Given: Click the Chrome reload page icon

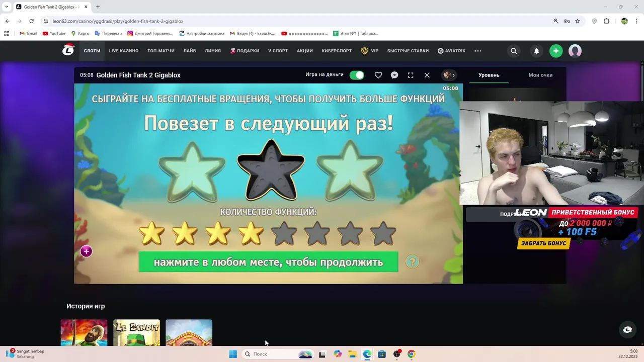Looking at the screenshot, I should point(31,21).
